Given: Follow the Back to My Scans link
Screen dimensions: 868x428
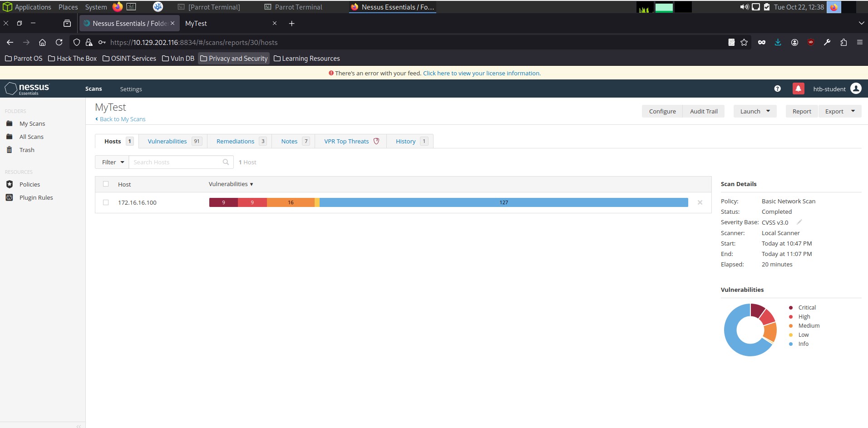Looking at the screenshot, I should tap(120, 119).
